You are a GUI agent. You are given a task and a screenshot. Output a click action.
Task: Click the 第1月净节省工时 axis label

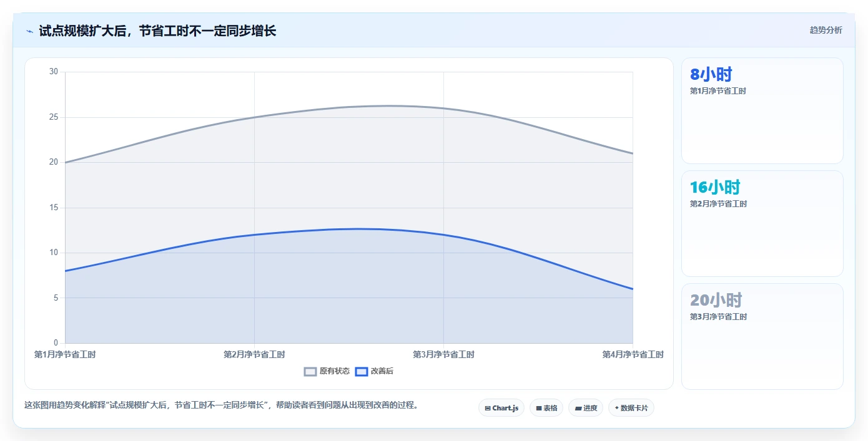tap(65, 354)
